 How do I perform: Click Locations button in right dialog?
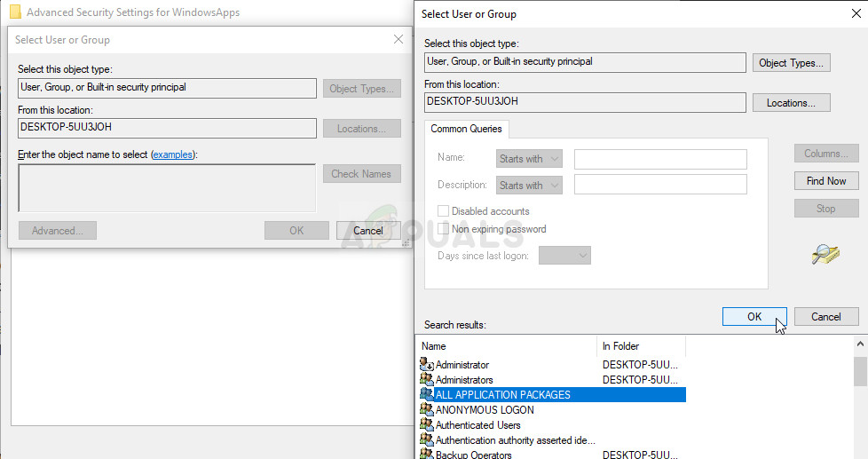pyautogui.click(x=791, y=103)
